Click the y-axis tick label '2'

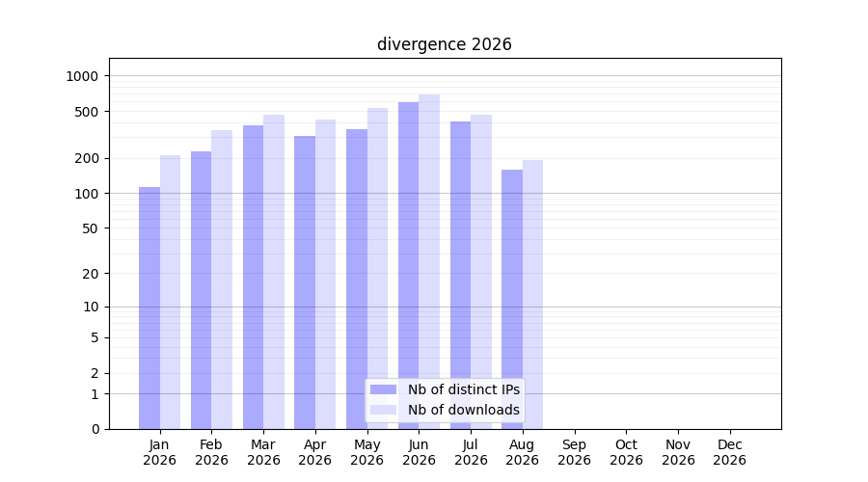click(x=95, y=373)
